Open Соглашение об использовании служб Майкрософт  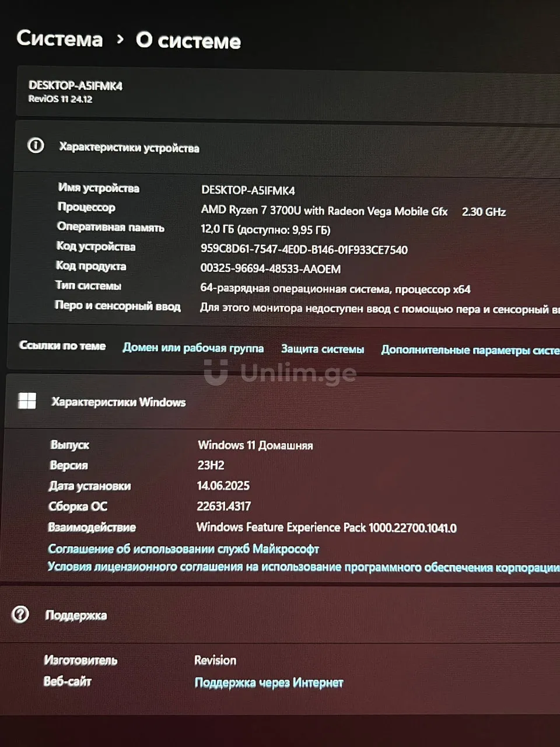pyautogui.click(x=183, y=549)
